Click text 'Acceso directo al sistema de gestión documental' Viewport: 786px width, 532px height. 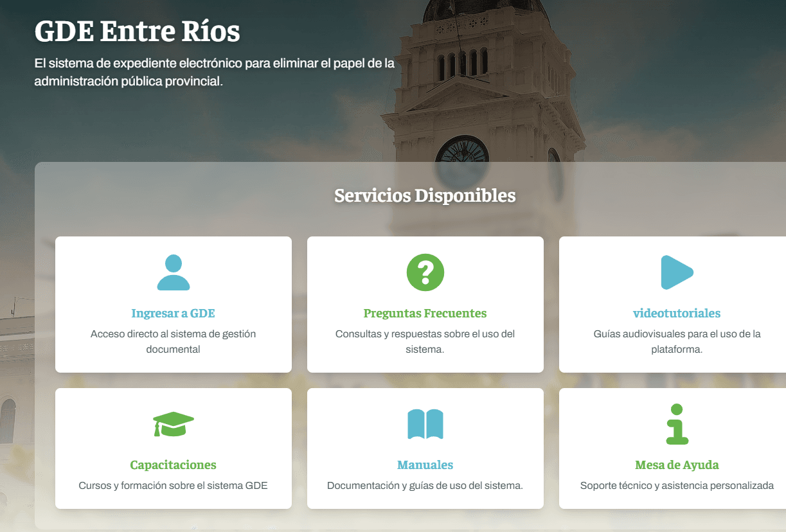tap(174, 342)
